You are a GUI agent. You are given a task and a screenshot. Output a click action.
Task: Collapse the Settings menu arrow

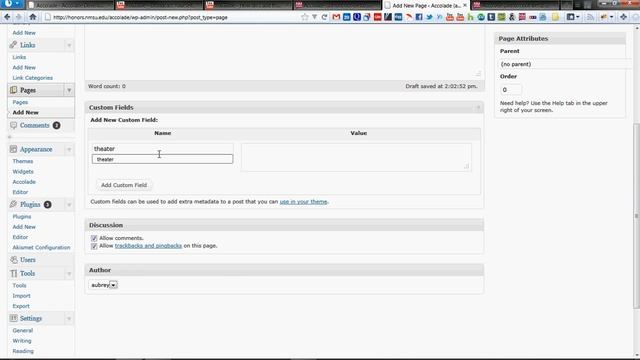69,318
